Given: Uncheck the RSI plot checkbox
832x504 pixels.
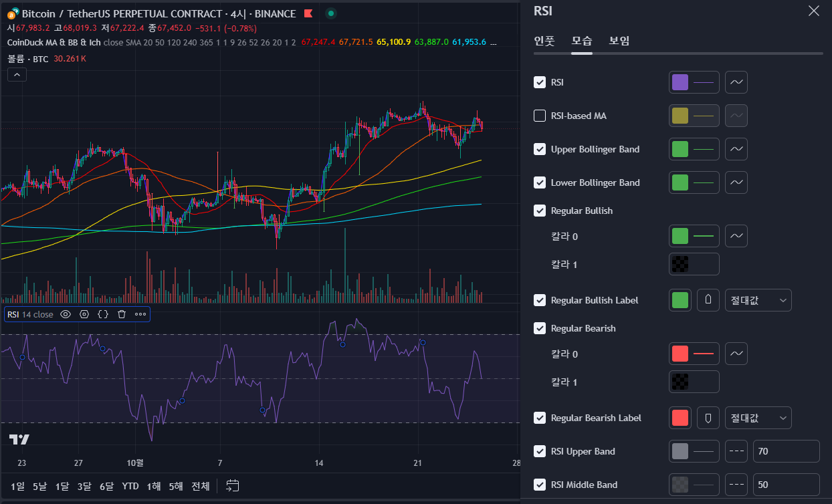Looking at the screenshot, I should pos(540,82).
